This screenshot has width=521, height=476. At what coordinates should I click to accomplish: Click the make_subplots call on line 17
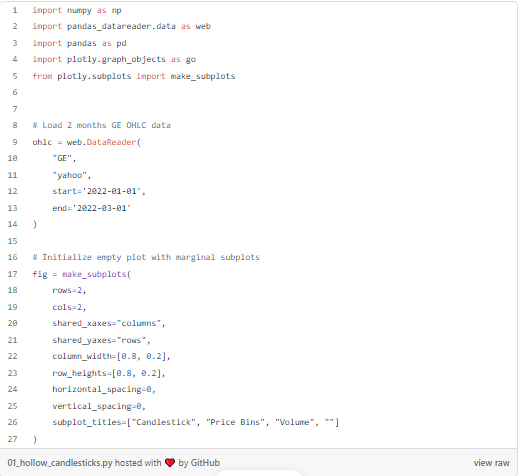coord(94,274)
